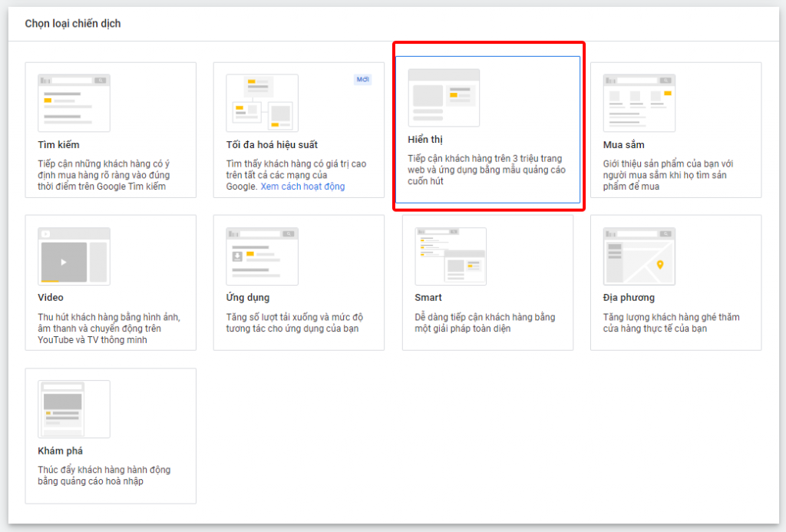Click the Smart campaign preview icon
786x532 pixels.
pos(450,254)
